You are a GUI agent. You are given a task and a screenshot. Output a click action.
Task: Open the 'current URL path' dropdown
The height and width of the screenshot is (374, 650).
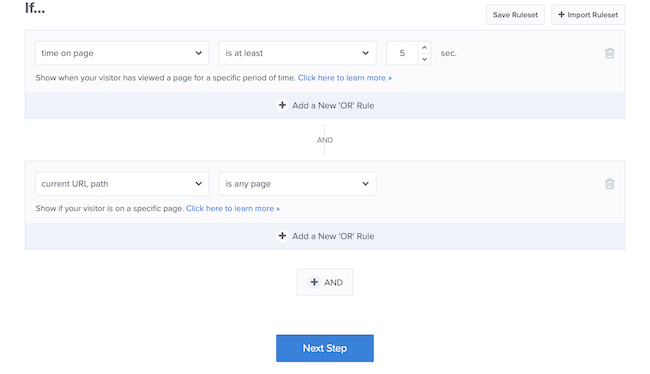(x=122, y=184)
